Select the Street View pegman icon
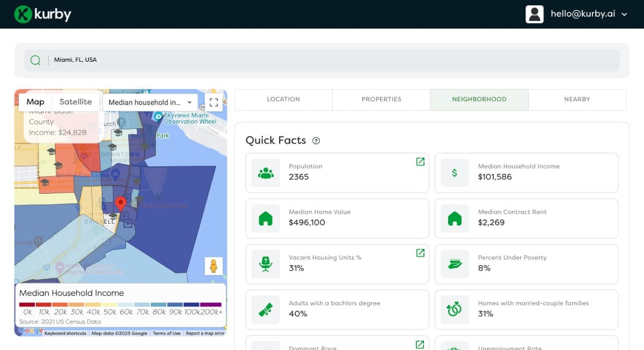This screenshot has height=350, width=644. tap(214, 266)
